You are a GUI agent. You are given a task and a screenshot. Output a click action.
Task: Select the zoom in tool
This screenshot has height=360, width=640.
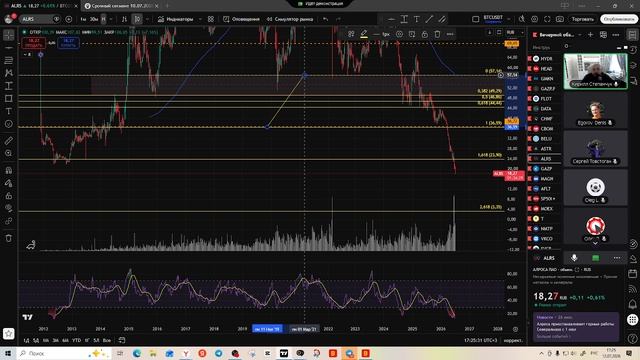(x=9, y=153)
